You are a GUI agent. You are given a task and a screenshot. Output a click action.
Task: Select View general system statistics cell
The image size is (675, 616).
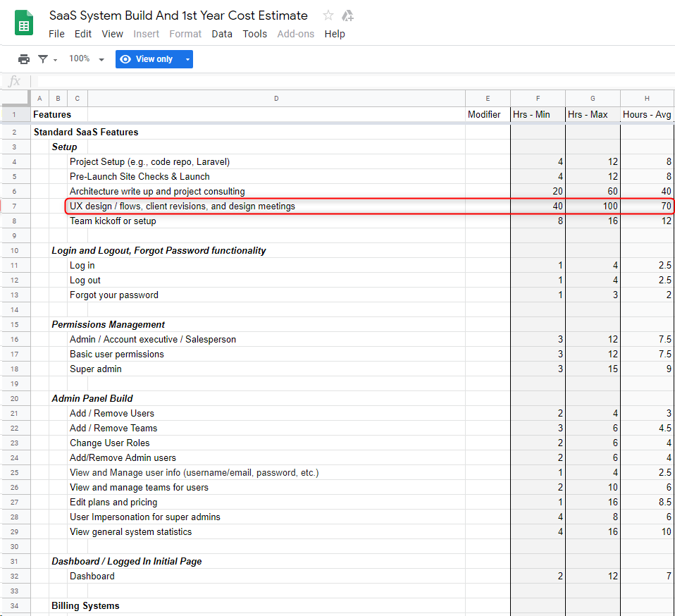pos(131,531)
